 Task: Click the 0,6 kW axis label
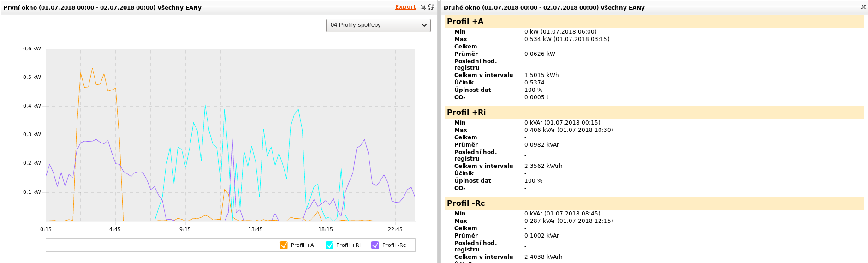pyautogui.click(x=32, y=48)
